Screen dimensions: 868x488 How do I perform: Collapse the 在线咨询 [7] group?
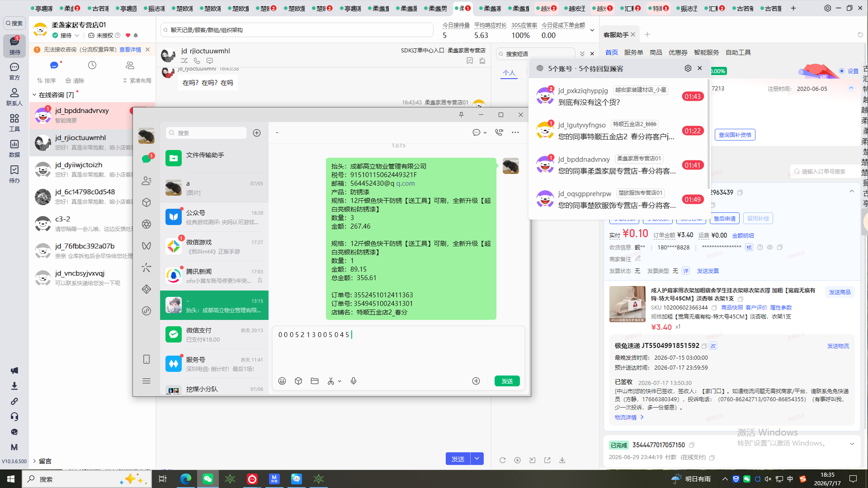point(34,95)
